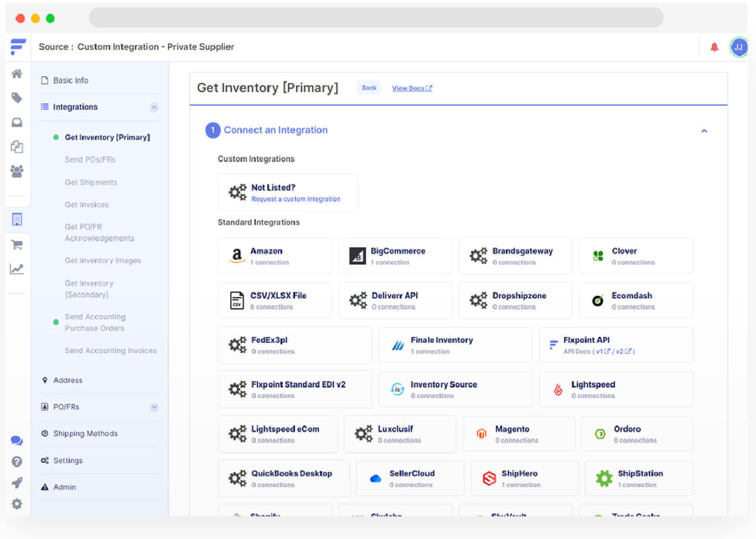The width and height of the screenshot is (756, 539).
Task: Select the QuickBooks Desktop integration
Action: coord(283,478)
